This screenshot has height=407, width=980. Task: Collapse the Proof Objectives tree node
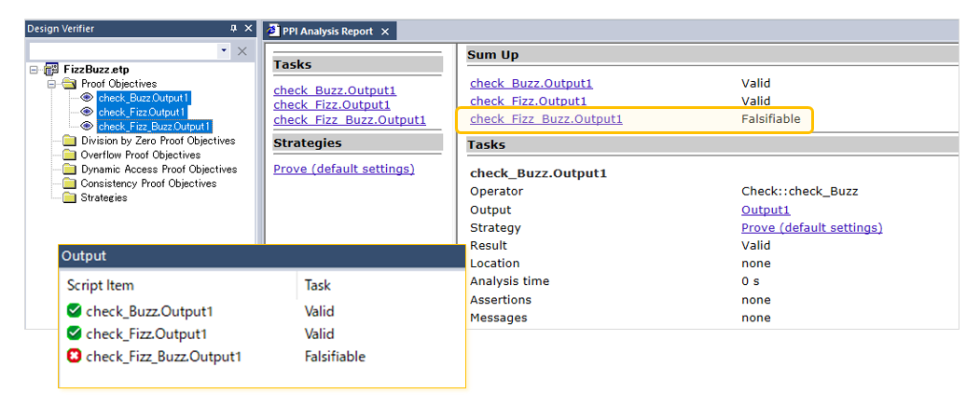coord(50,84)
